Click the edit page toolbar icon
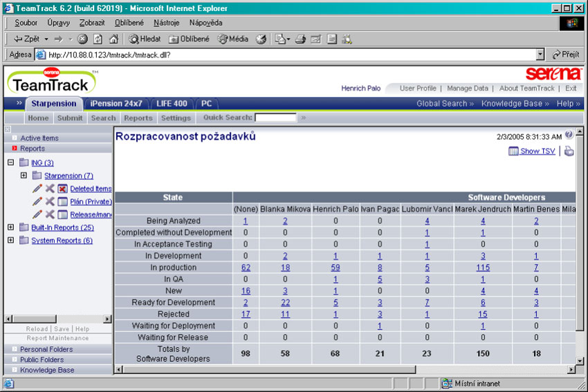Screen dimensions: 588x392 click(316, 39)
